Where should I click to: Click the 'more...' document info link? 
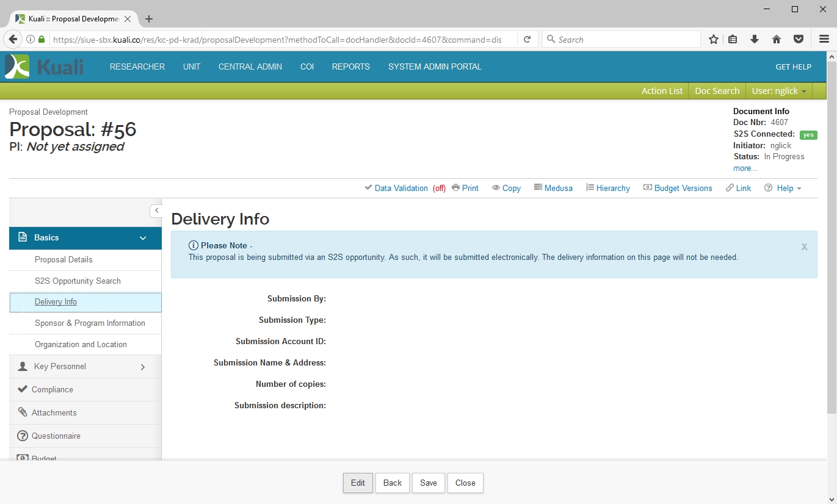[x=745, y=168]
